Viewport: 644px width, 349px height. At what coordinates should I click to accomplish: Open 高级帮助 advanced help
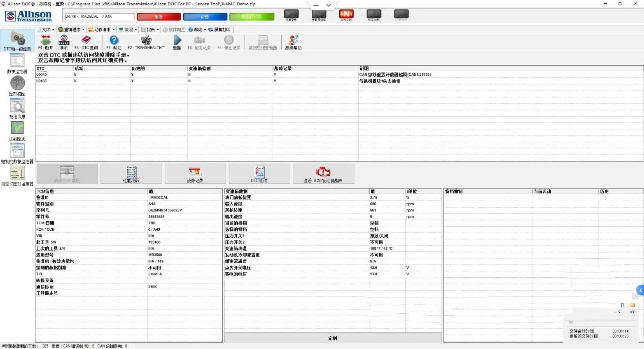(294, 42)
